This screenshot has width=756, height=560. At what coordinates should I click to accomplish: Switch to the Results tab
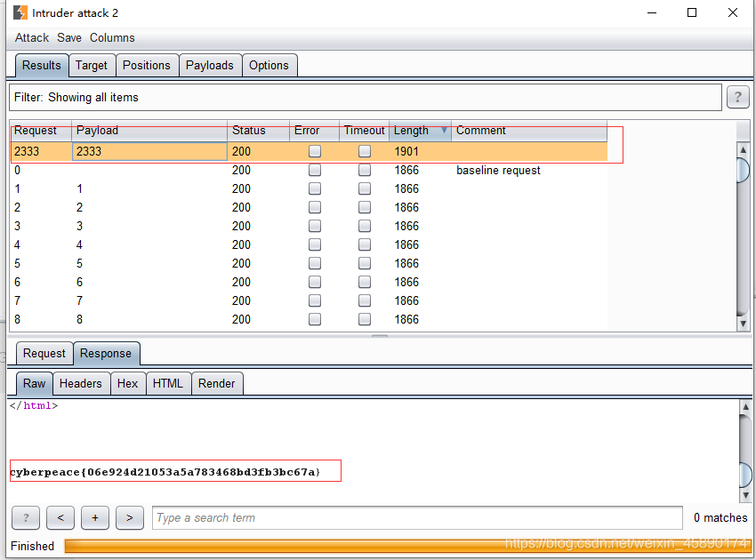click(42, 66)
